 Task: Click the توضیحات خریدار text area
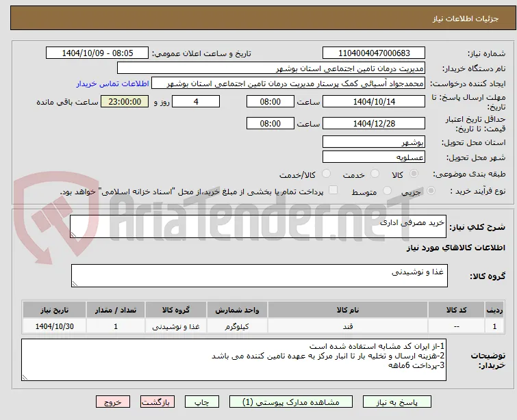tap(234, 360)
